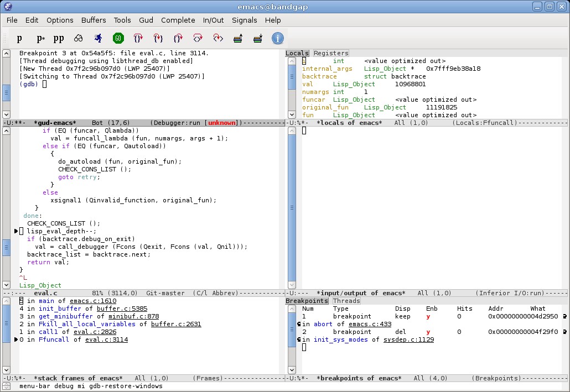Finish the current function via the finish icon
Image resolution: width=570 pixels, height=392 pixels.
click(178, 38)
